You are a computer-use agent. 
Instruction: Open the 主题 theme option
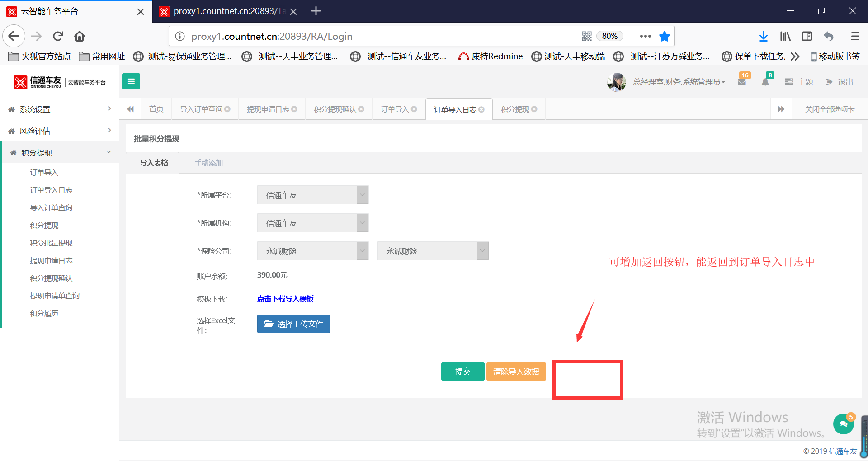coord(799,82)
